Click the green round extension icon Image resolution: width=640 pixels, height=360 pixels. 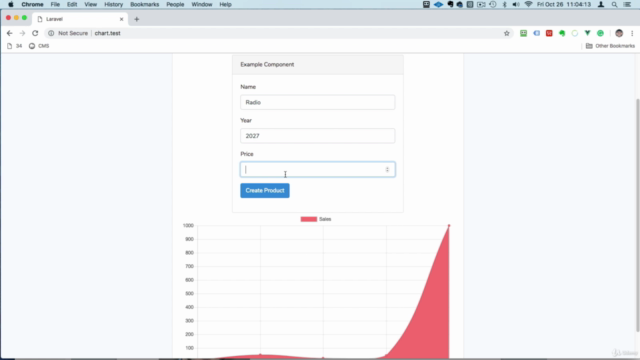pyautogui.click(x=600, y=33)
